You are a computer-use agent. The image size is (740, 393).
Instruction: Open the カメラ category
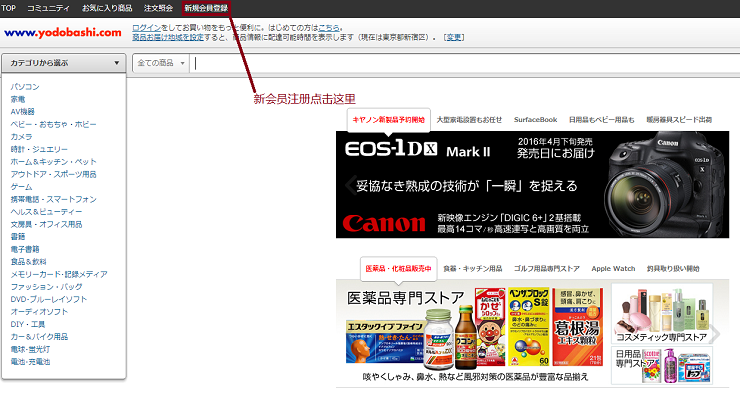pos(21,137)
